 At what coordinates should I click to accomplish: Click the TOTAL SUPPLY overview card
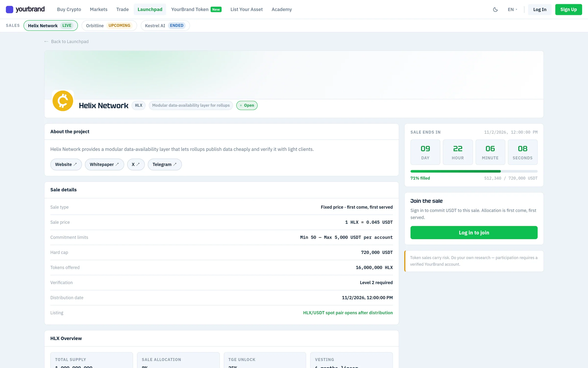[x=92, y=360]
